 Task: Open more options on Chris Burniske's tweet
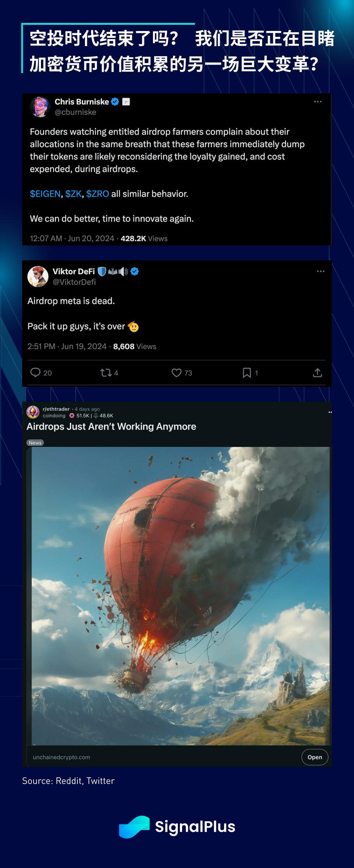coord(318,101)
